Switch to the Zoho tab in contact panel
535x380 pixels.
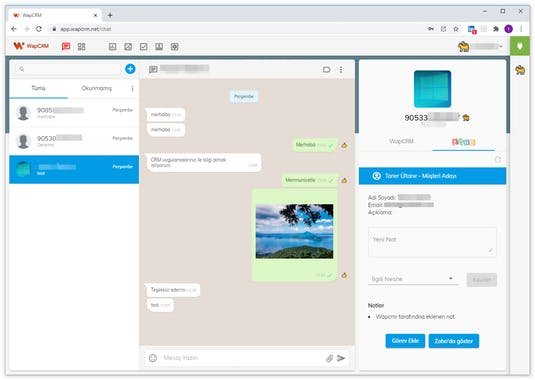click(463, 142)
